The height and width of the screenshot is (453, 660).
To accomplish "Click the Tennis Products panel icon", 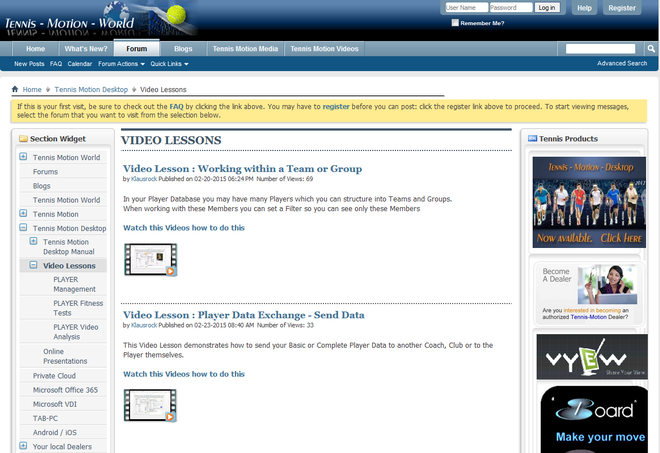I will 532,139.
